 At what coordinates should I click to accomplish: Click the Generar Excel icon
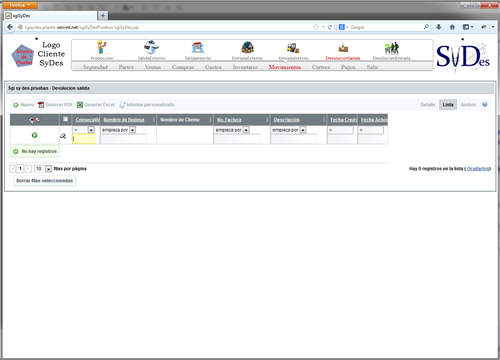(80, 105)
